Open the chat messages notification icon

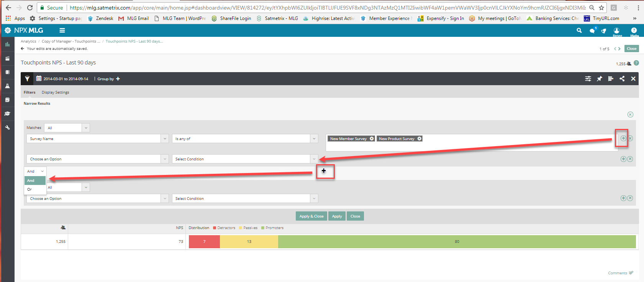point(592,31)
